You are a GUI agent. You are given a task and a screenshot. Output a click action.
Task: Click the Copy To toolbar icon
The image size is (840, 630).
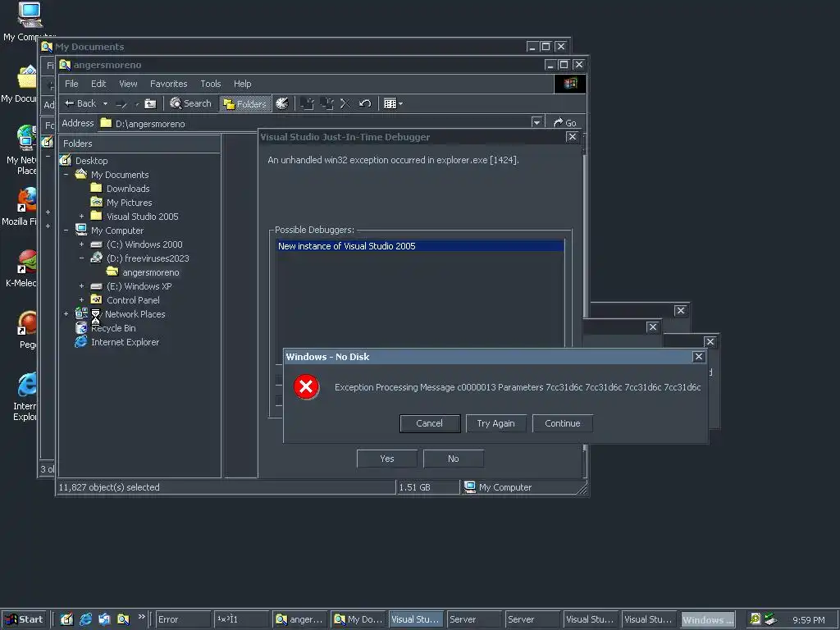pyautogui.click(x=326, y=103)
